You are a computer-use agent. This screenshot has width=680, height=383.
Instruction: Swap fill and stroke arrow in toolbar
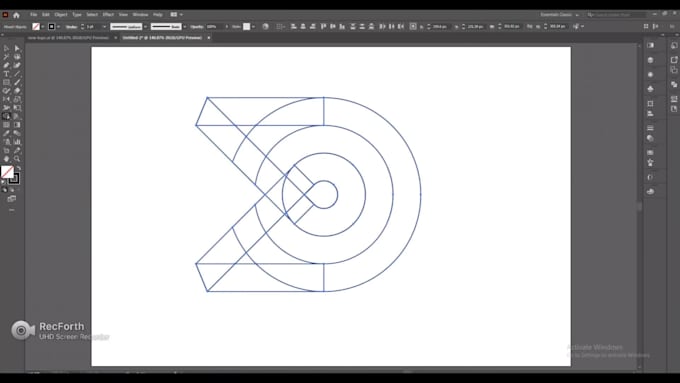click(18, 168)
